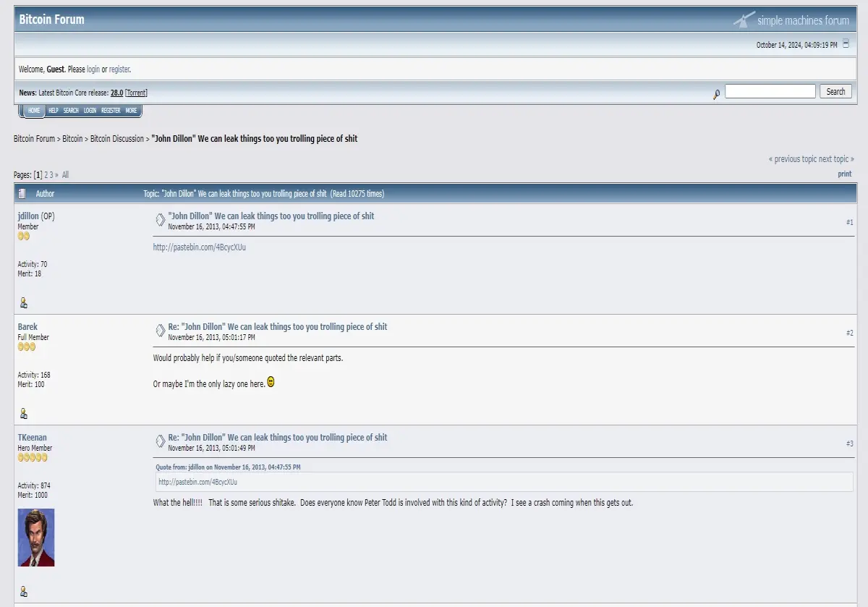Click jdillon's Merit: 18 text
Image resolution: width=868 pixels, height=607 pixels.
pyautogui.click(x=30, y=273)
